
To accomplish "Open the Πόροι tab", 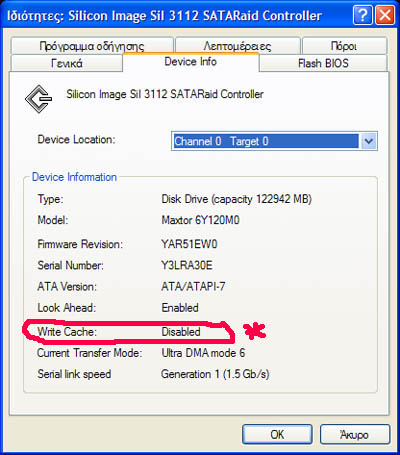I will pos(344,46).
